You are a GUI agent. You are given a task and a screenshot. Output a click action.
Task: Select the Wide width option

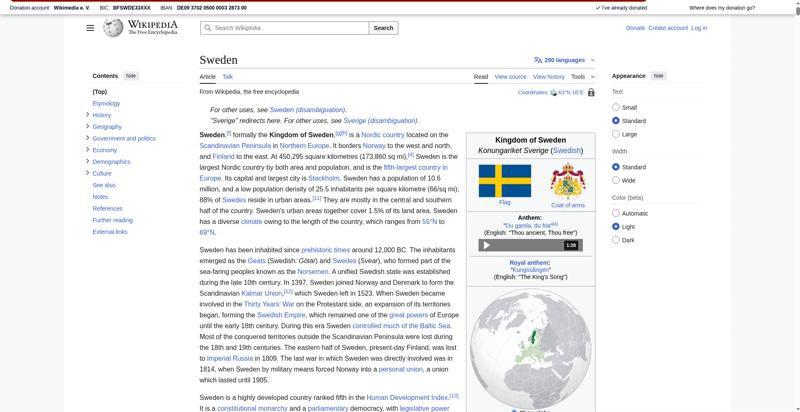tap(616, 181)
